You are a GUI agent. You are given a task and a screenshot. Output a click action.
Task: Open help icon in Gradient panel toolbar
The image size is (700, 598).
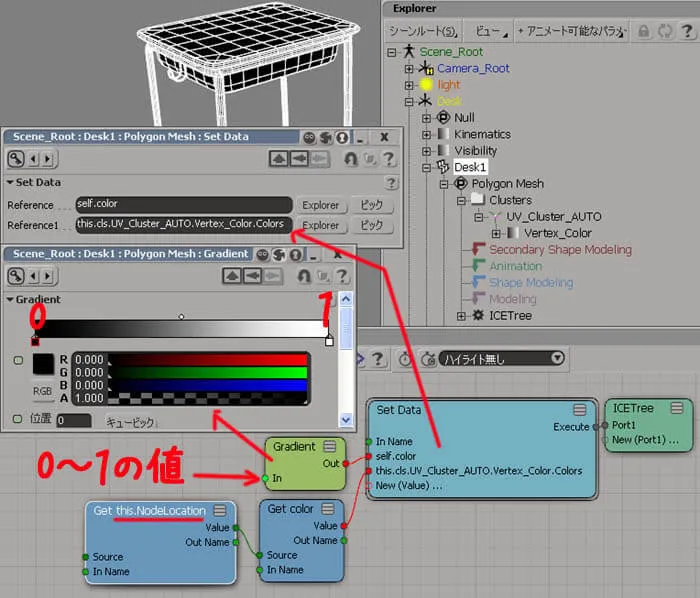click(342, 276)
